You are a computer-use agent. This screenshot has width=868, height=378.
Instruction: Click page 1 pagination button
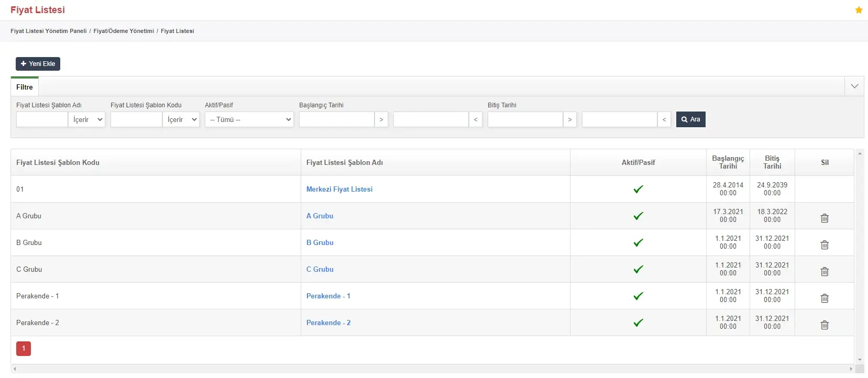pyautogui.click(x=24, y=349)
